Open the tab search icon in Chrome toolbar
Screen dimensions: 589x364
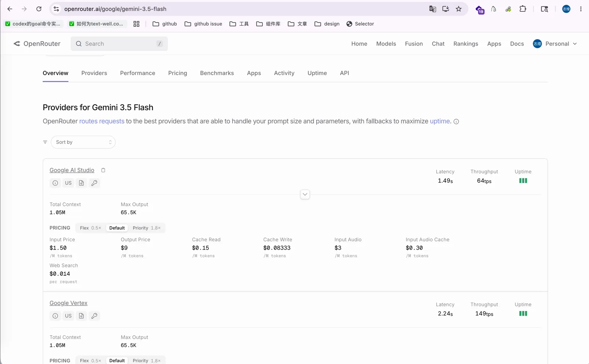(x=544, y=9)
